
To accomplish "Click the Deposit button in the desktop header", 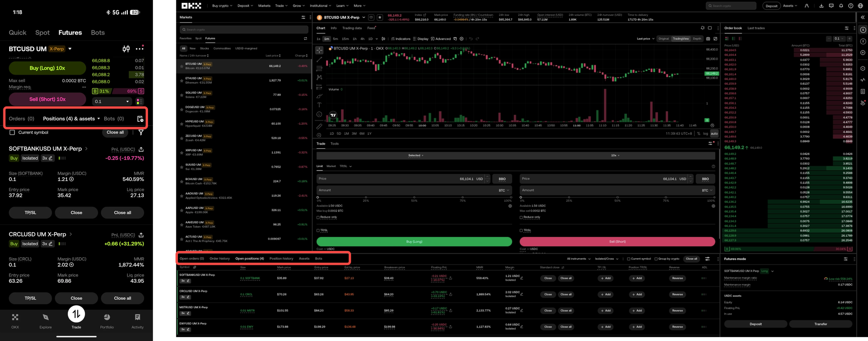I will pyautogui.click(x=772, y=6).
